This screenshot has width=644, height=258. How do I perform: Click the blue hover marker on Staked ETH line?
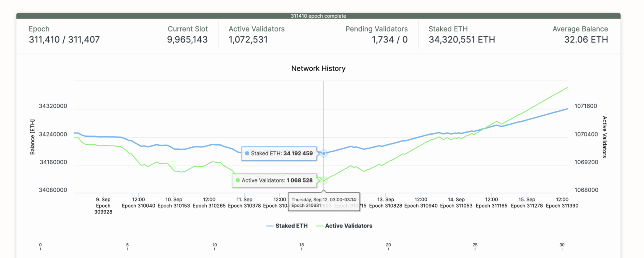[x=324, y=154]
